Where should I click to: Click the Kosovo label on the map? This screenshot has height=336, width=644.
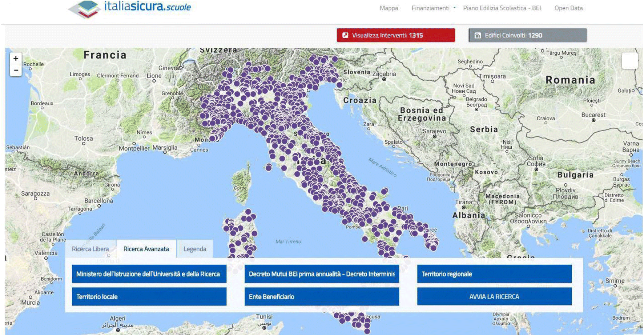pyautogui.click(x=486, y=172)
